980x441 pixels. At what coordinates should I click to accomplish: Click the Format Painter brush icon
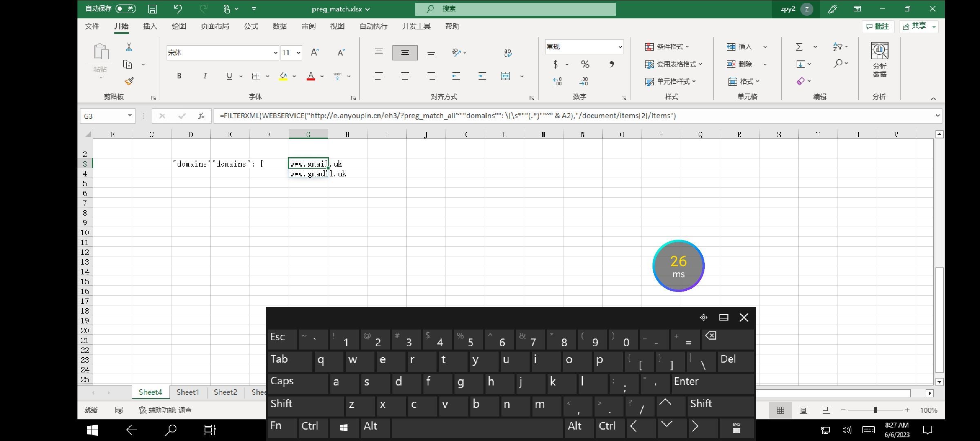129,81
